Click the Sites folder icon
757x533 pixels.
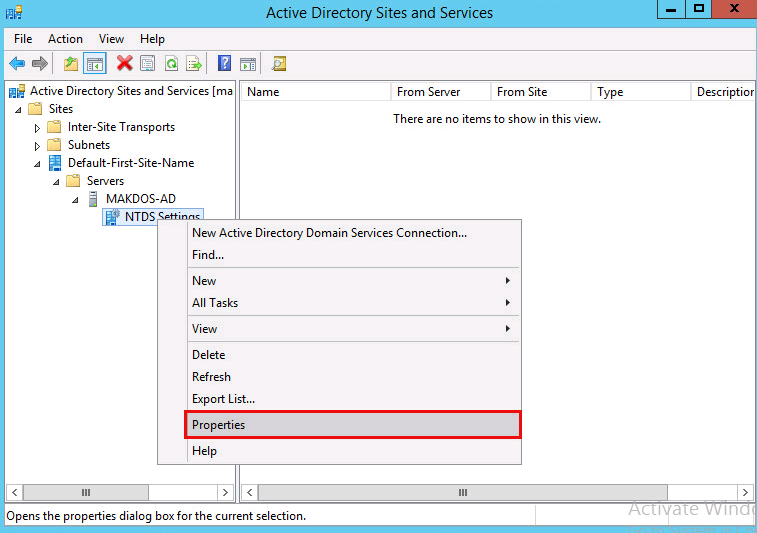coord(35,109)
